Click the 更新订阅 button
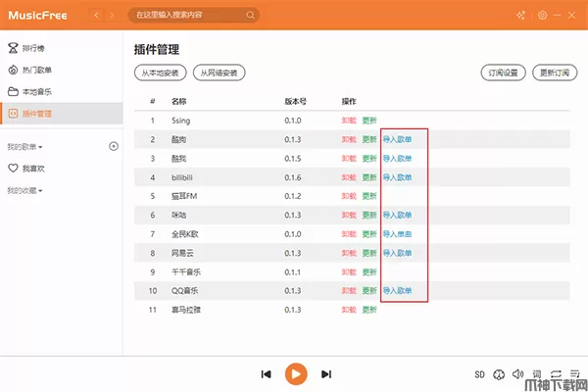The image size is (588, 392). (555, 73)
